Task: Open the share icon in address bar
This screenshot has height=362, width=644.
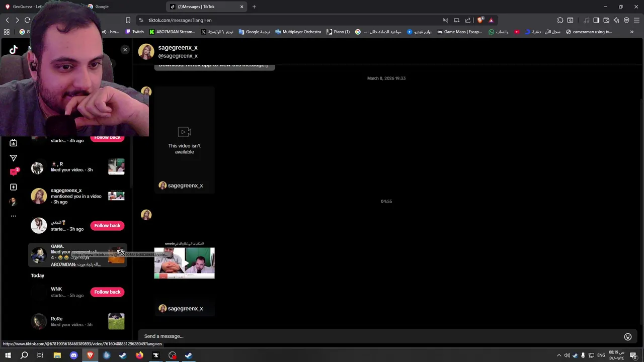Action: [468, 20]
